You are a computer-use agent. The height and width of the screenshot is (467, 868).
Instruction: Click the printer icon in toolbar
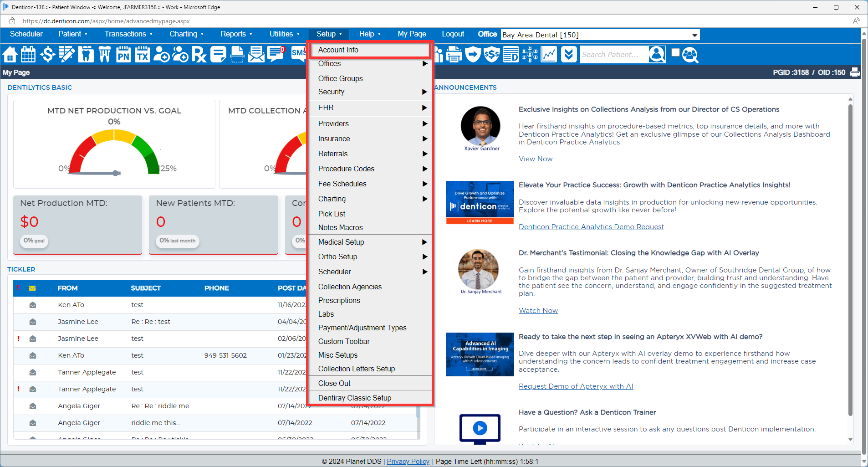coord(454,55)
